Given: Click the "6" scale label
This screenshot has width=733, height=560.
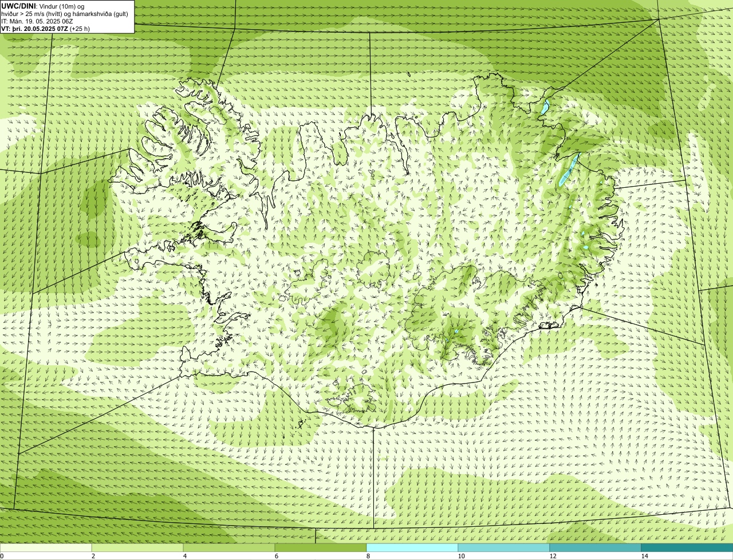Looking at the screenshot, I should point(276,556).
